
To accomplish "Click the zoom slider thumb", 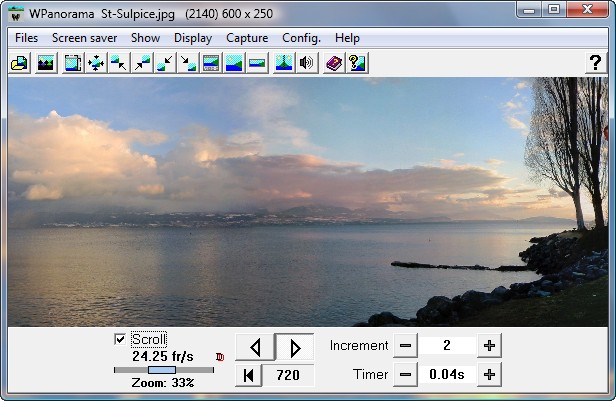I will click(162, 370).
